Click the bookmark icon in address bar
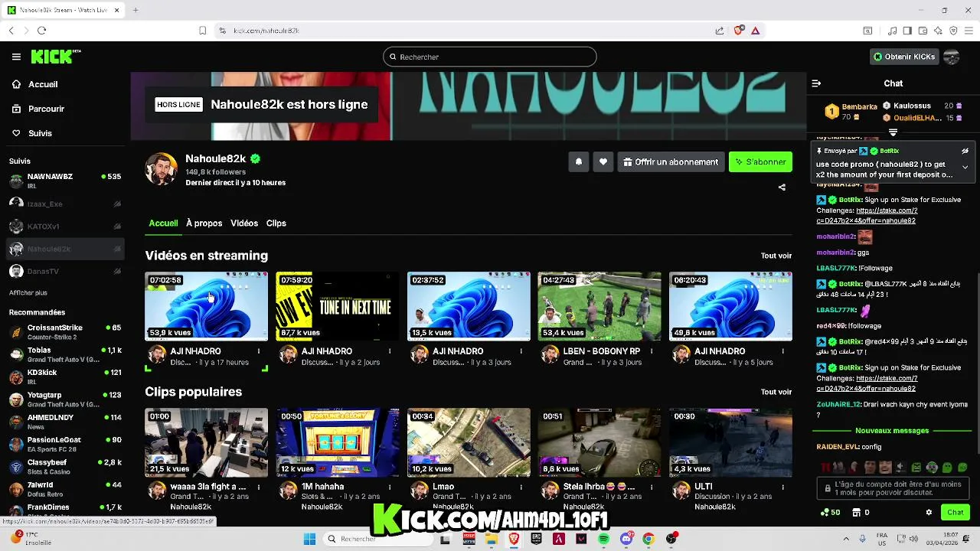980x551 pixels. (202, 31)
